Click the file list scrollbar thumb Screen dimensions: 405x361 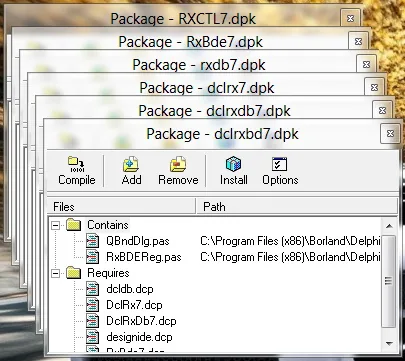tap(389, 281)
